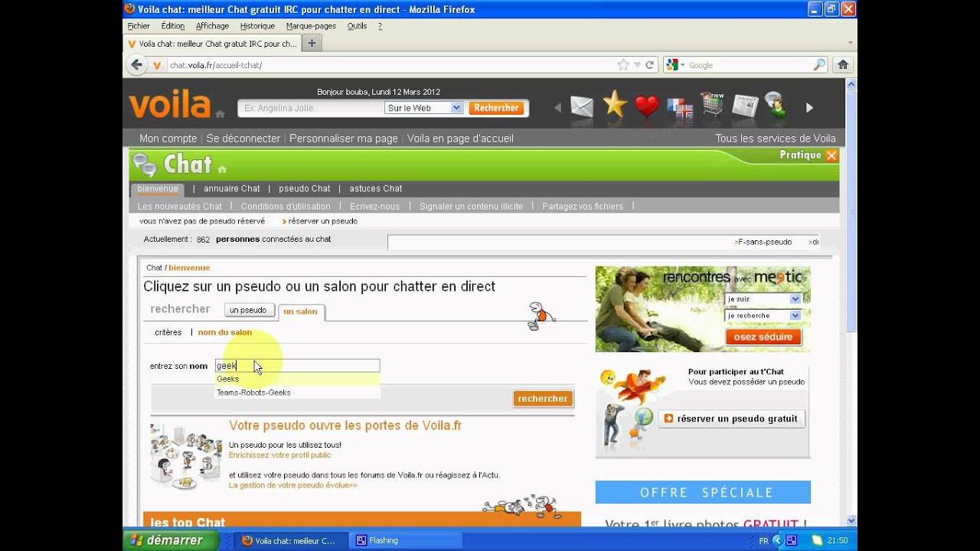The image size is (980, 551).
Task: Open the Google search engine selector icon
Action: coord(674,65)
